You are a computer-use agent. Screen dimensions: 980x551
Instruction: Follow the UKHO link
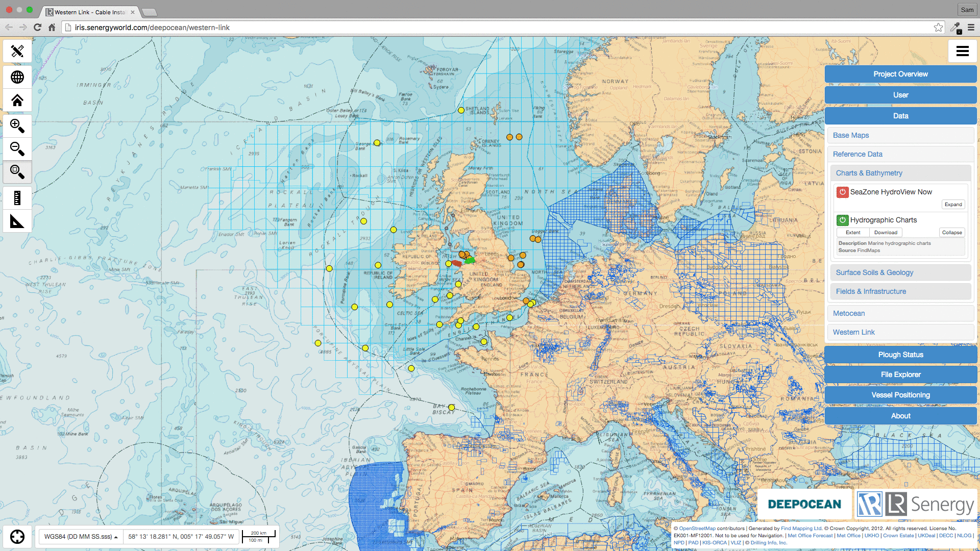[872, 536]
